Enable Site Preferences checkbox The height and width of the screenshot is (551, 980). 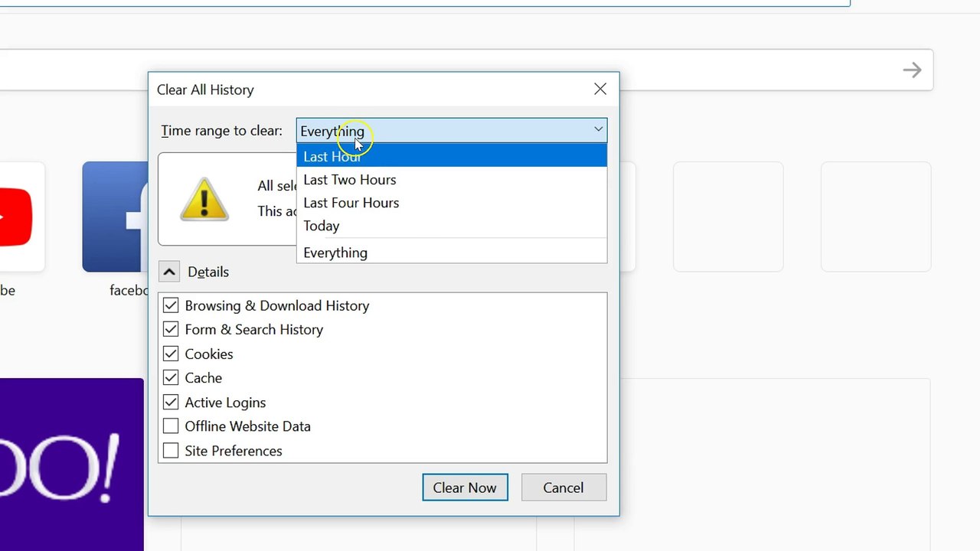tap(171, 450)
